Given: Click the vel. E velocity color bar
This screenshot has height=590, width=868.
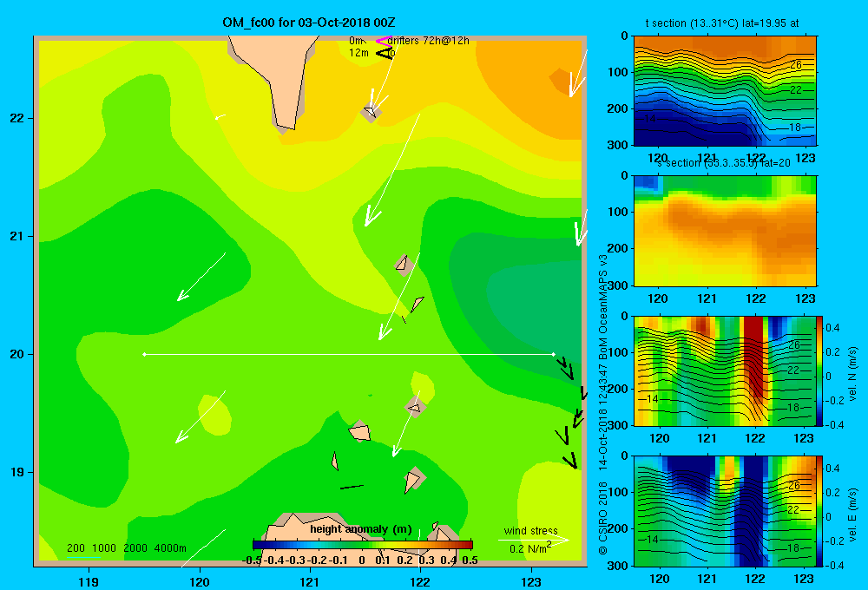Looking at the screenshot, I should [819, 511].
